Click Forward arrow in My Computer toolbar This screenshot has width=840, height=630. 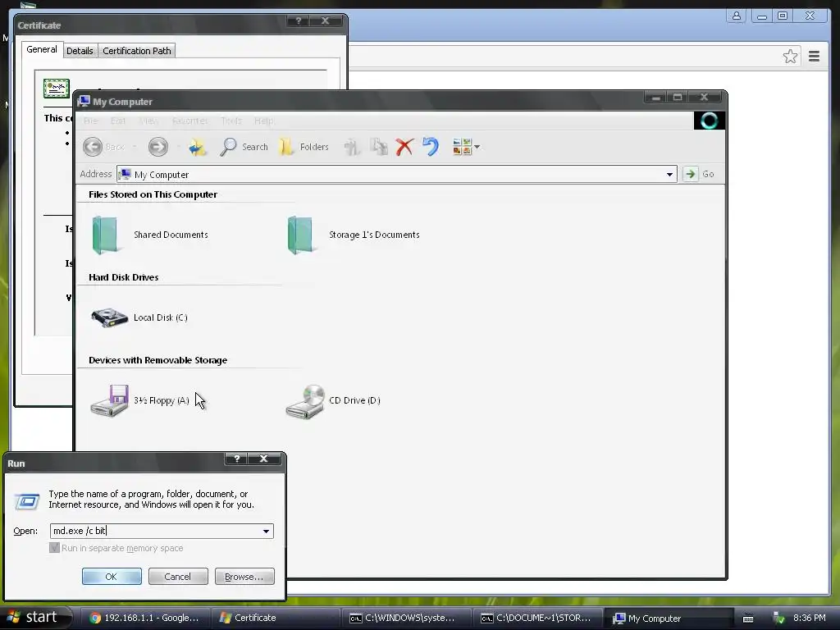158,147
